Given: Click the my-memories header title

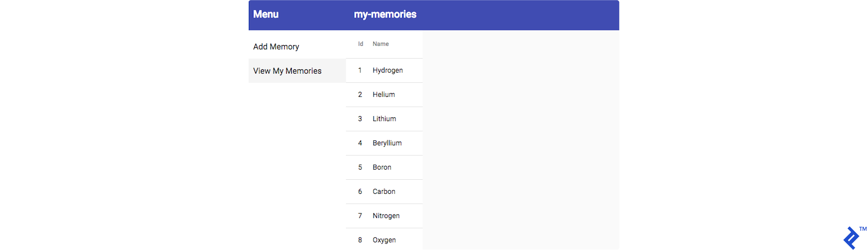Looking at the screenshot, I should click(385, 14).
